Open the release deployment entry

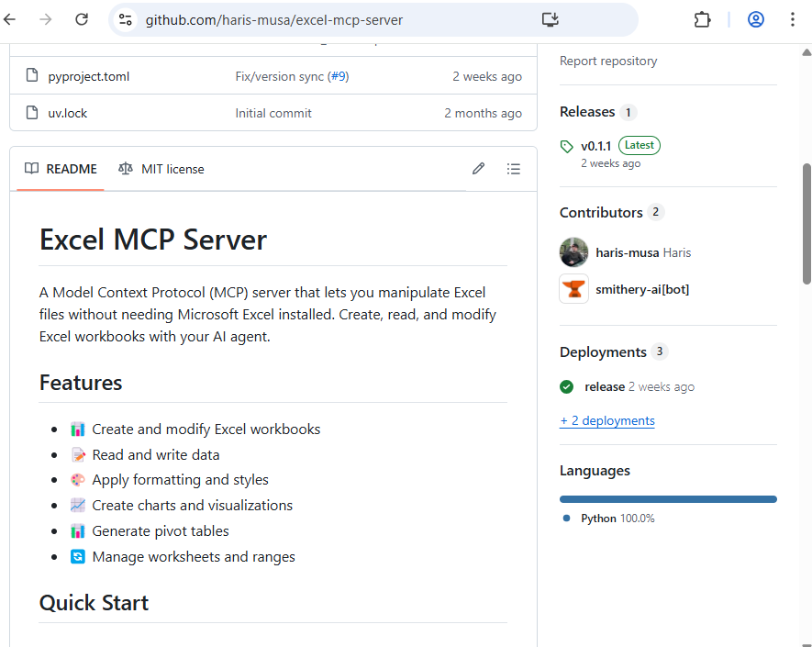point(605,387)
